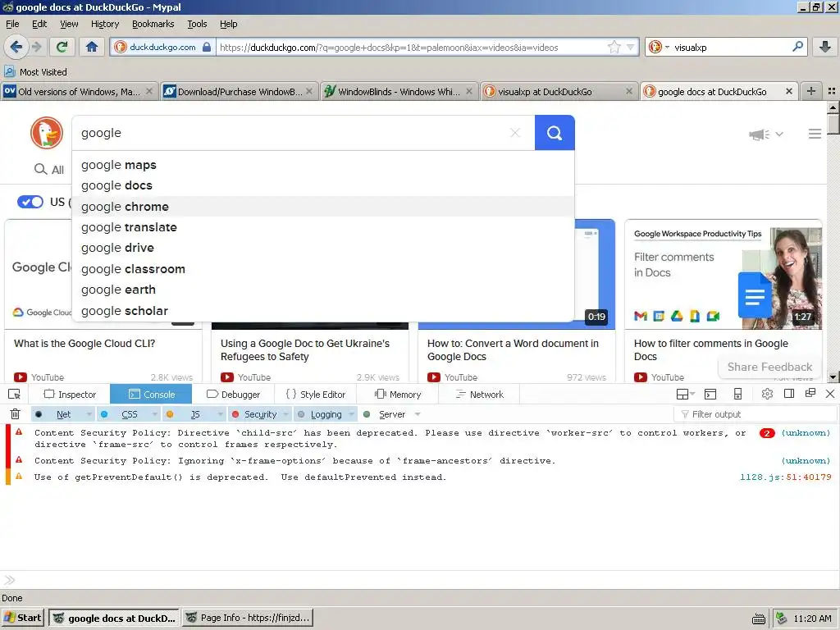Enable responsive design mode icon
The width and height of the screenshot is (840, 630).
[737, 395]
